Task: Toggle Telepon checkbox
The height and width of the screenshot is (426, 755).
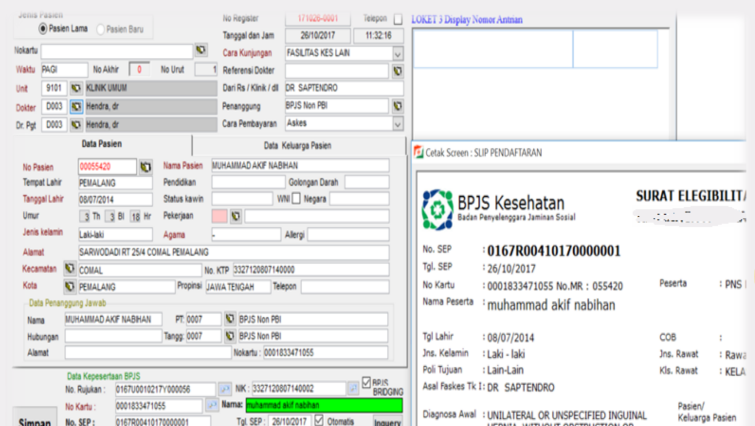Action: 398,19
